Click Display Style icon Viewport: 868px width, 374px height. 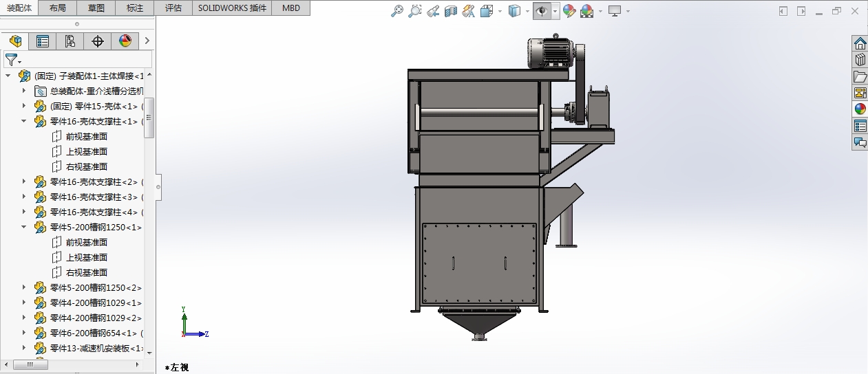(514, 11)
